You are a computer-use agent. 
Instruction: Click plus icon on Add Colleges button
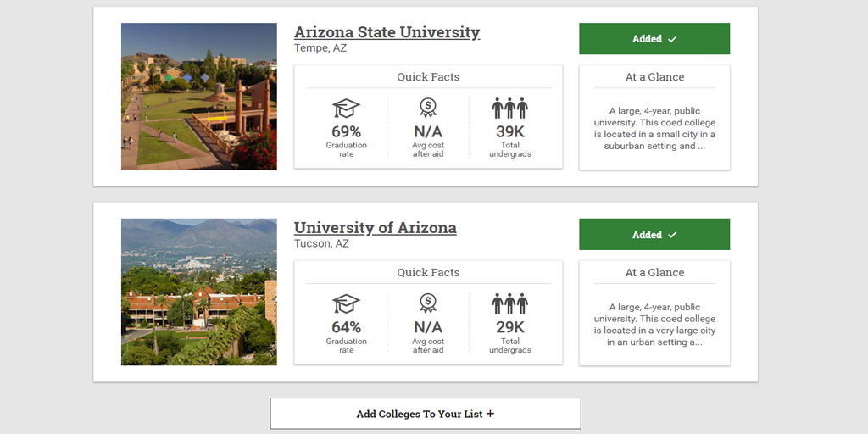coord(490,414)
